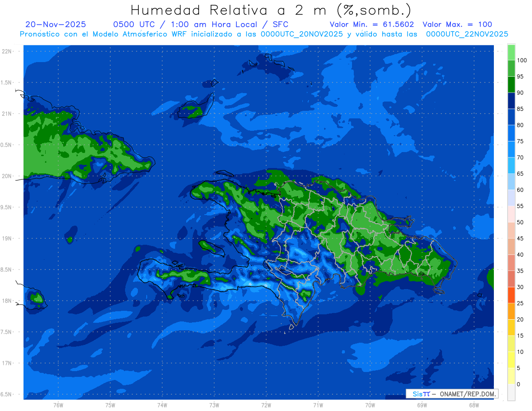
Task: Select the blue swatch between 80 and 85
Action: pyautogui.click(x=511, y=117)
